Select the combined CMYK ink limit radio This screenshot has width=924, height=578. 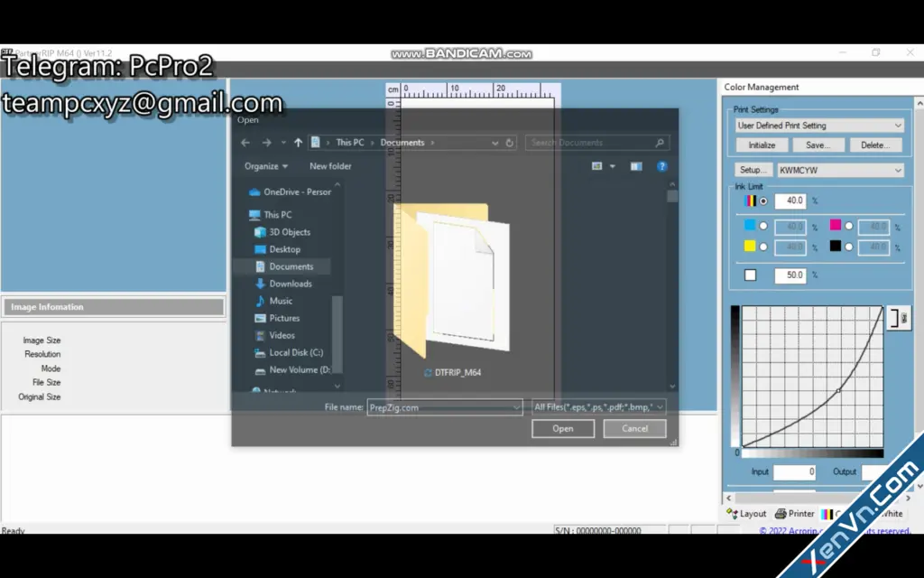[x=763, y=201]
